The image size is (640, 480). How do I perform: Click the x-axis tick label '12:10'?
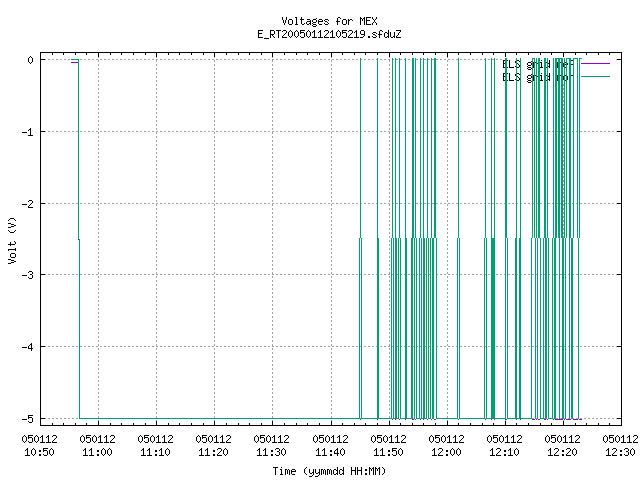tap(504, 452)
